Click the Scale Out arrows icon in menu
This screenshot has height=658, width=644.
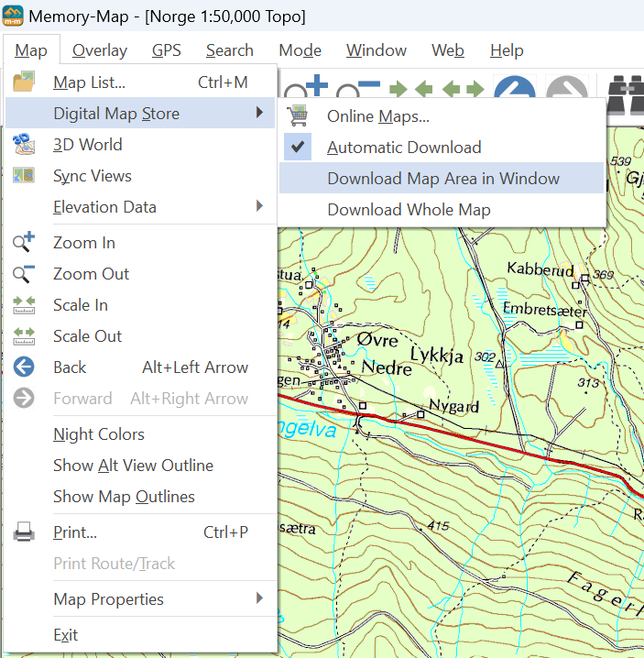point(24,336)
